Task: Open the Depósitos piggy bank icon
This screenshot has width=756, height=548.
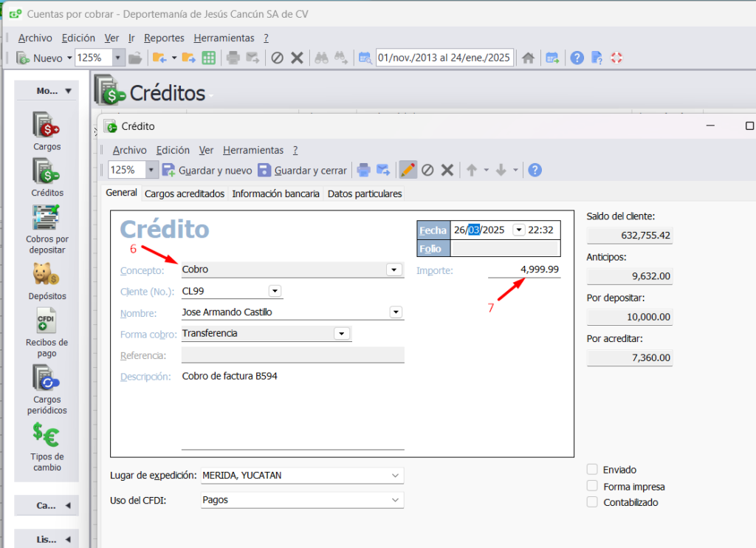Action: 47,275
